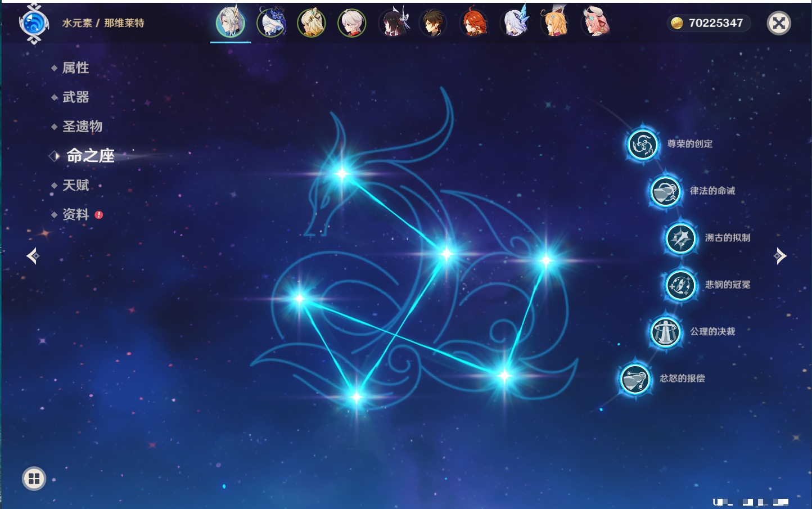The width and height of the screenshot is (812, 509).
Task: Select the orange-blonde long-haired character avatar
Action: tap(554, 22)
